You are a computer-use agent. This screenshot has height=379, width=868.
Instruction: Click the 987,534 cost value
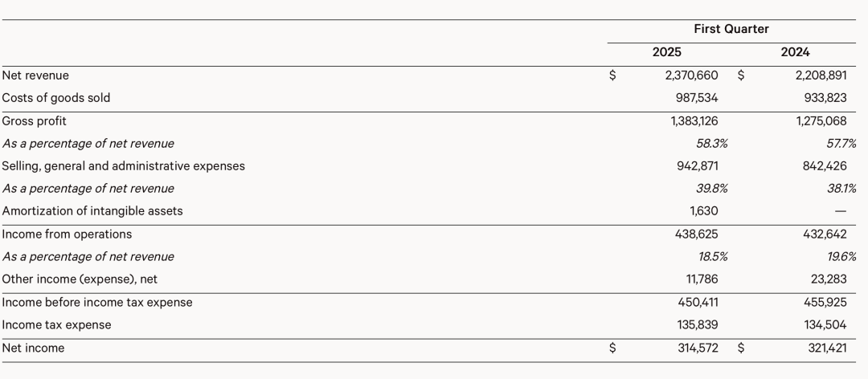coord(697,98)
